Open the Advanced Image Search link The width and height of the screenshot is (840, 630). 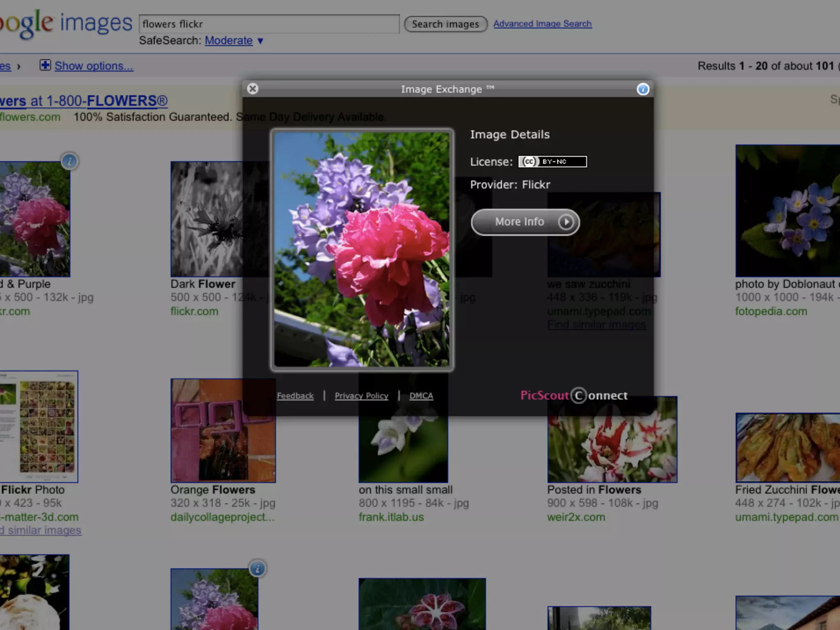(542, 24)
